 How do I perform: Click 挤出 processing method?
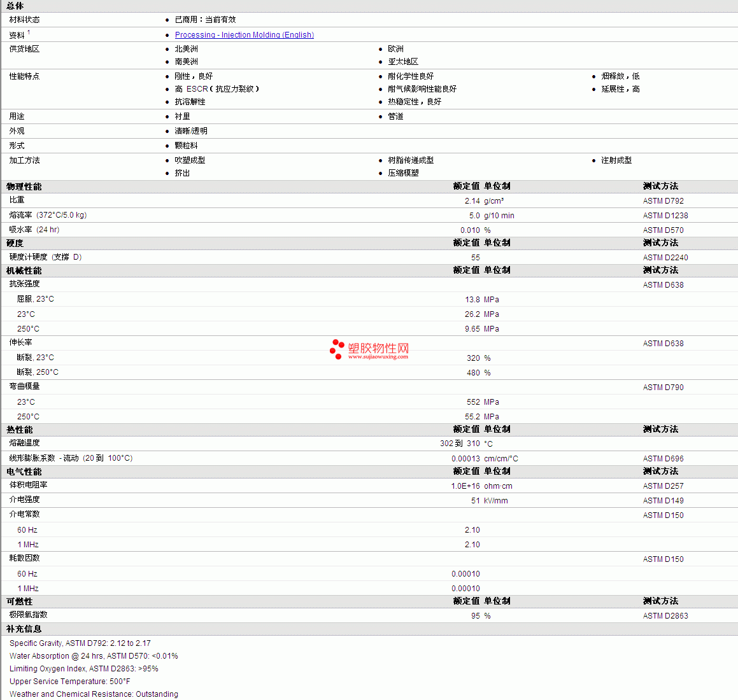coord(183,172)
